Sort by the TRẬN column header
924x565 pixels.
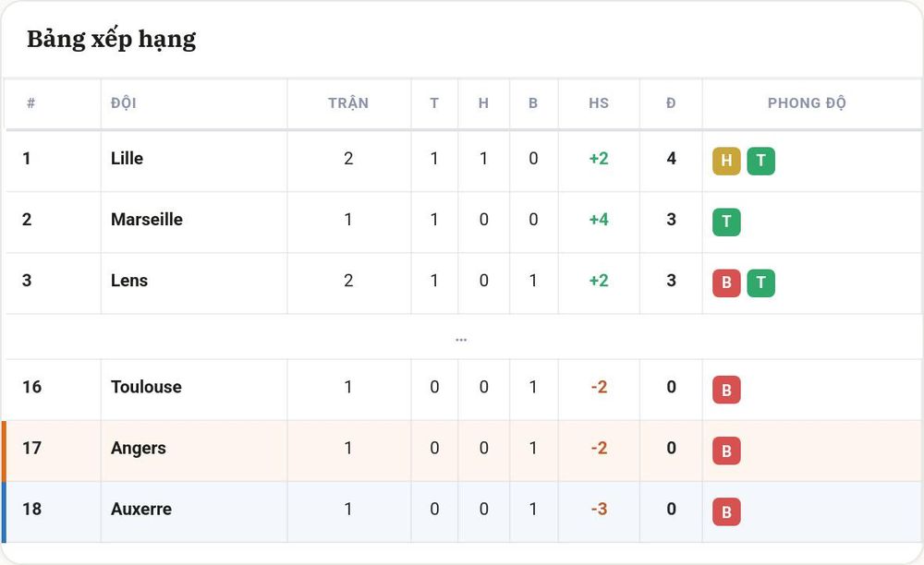[348, 103]
